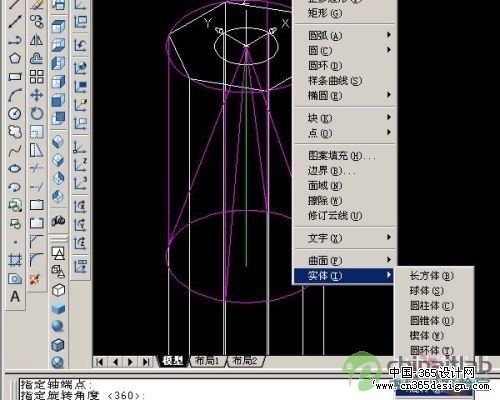500x400 pixels.
Task: Click the next-tab navigation arrow
Action: 130,362
